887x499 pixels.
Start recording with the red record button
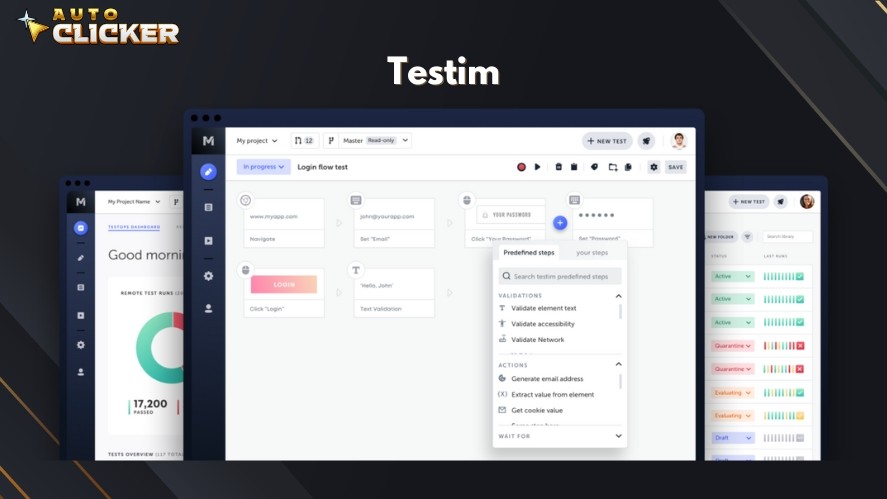click(x=521, y=167)
